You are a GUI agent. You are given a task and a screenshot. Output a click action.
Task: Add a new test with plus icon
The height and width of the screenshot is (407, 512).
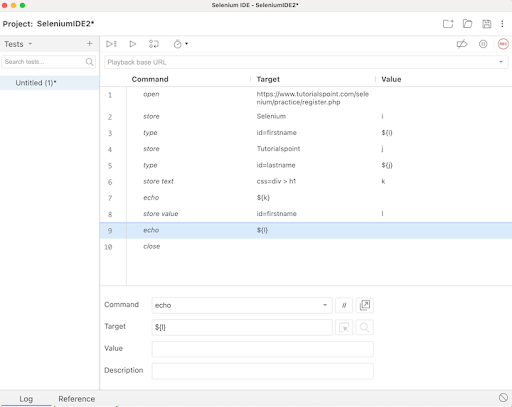click(89, 44)
